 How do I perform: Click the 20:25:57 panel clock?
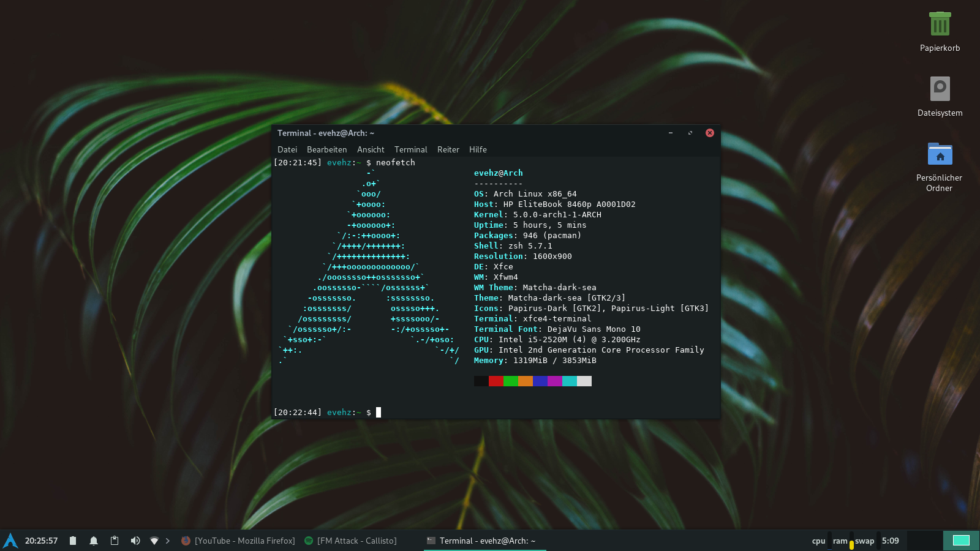tap(41, 541)
